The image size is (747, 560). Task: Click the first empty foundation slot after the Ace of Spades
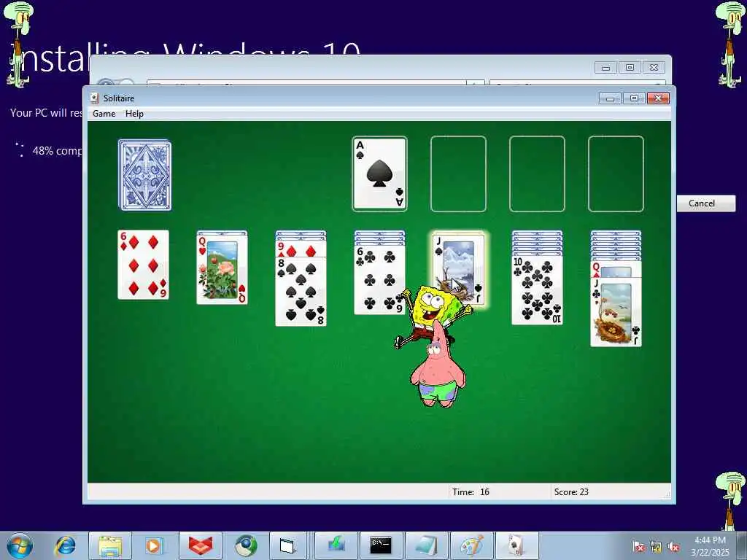(458, 174)
